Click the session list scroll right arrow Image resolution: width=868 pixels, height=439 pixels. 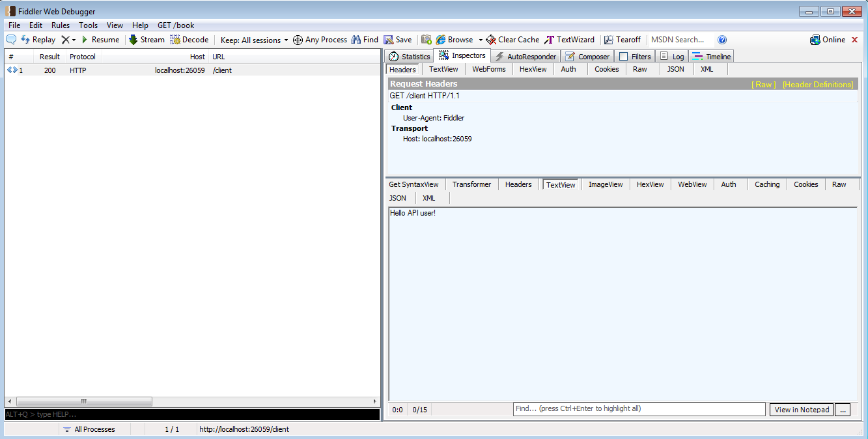[x=374, y=402]
